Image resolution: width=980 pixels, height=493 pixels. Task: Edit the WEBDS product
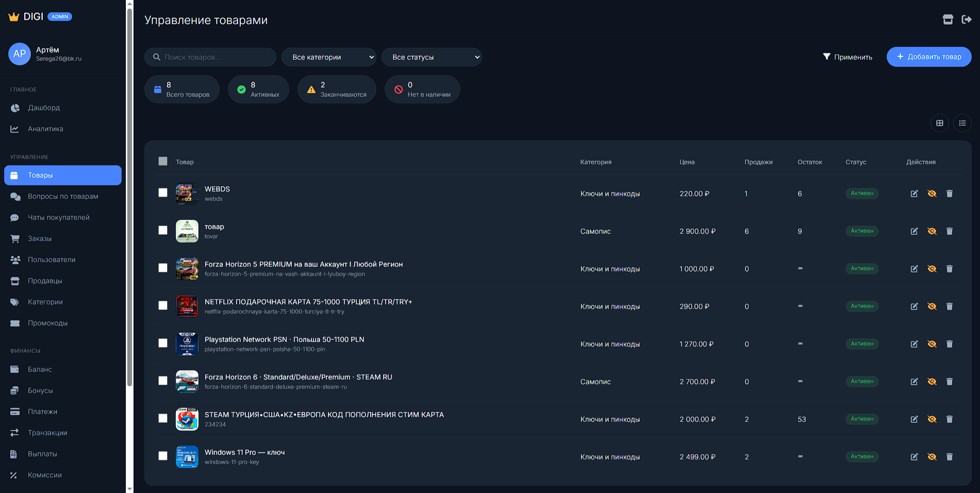pos(914,194)
